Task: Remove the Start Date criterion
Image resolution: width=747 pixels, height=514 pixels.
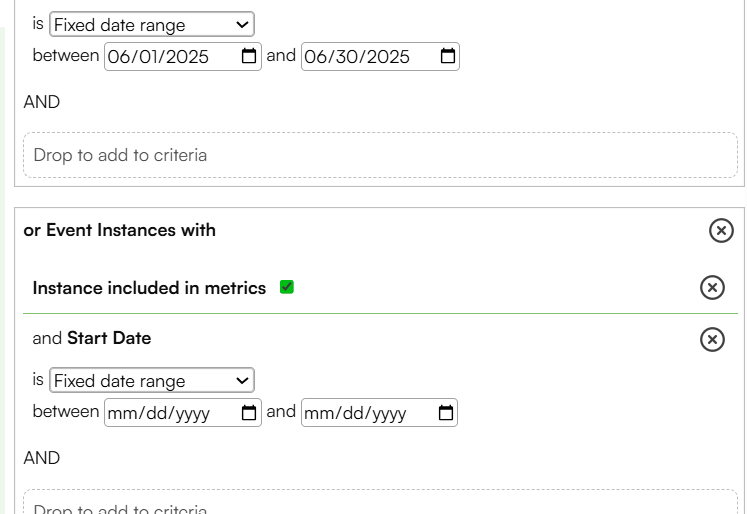Action: click(x=712, y=340)
